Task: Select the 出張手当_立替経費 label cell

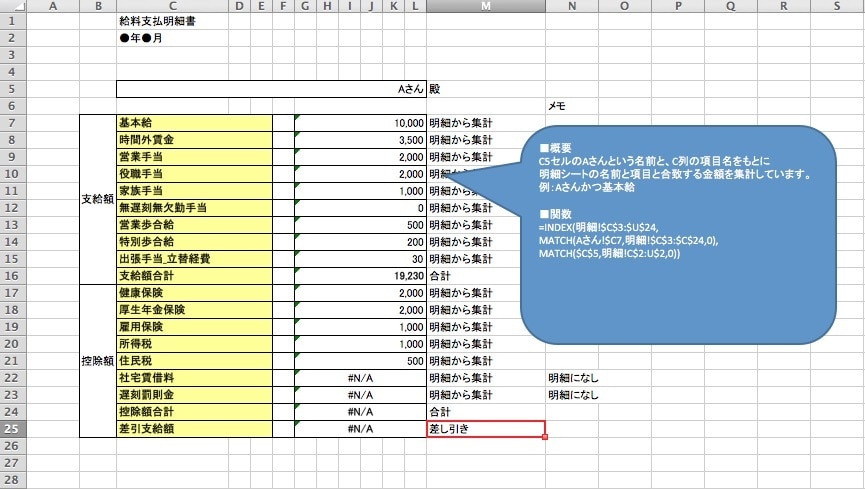Action: pos(194,259)
